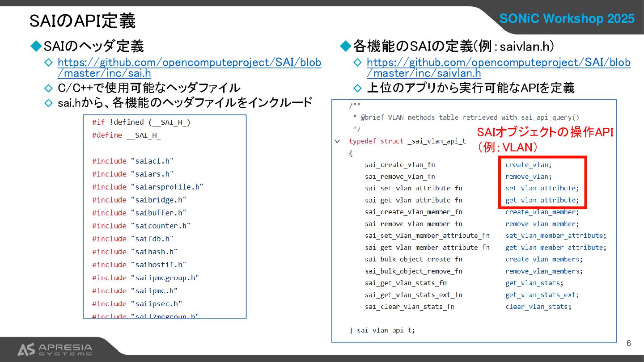Screen dimensions: 644x362
Task: Collapse the typedef struct _sai_vlan_api_t chevron
Action: pos(337,141)
